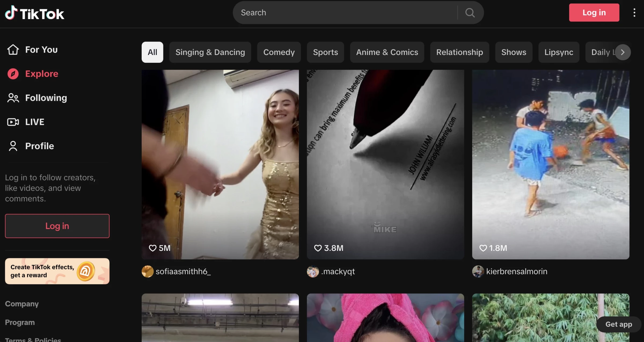Image resolution: width=644 pixels, height=342 pixels.
Task: Click the Following people icon
Action: (13, 98)
